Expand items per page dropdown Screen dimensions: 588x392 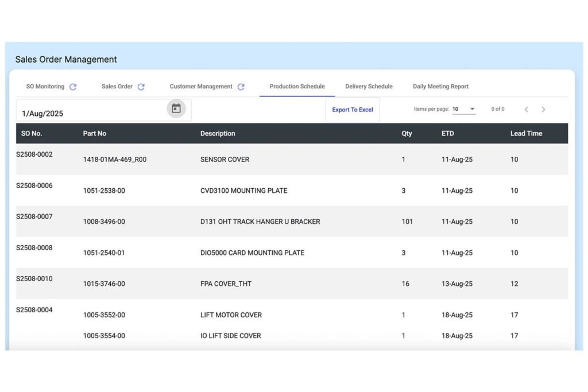[472, 109]
